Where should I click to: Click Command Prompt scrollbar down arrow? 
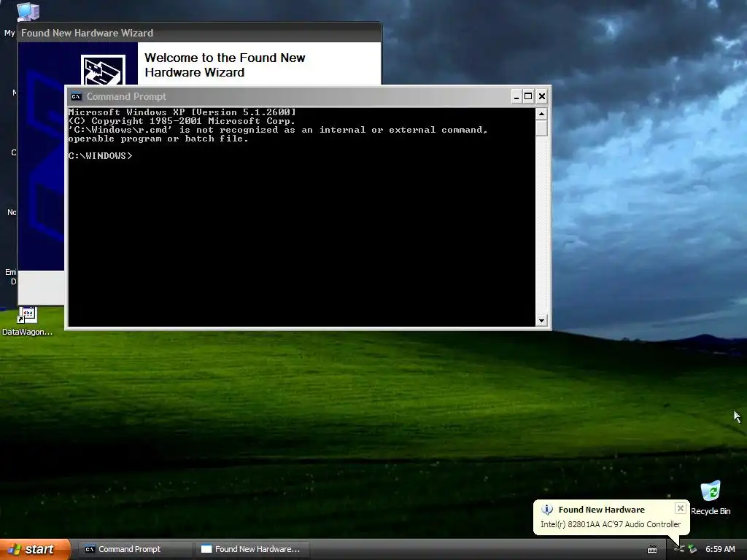[x=541, y=321]
